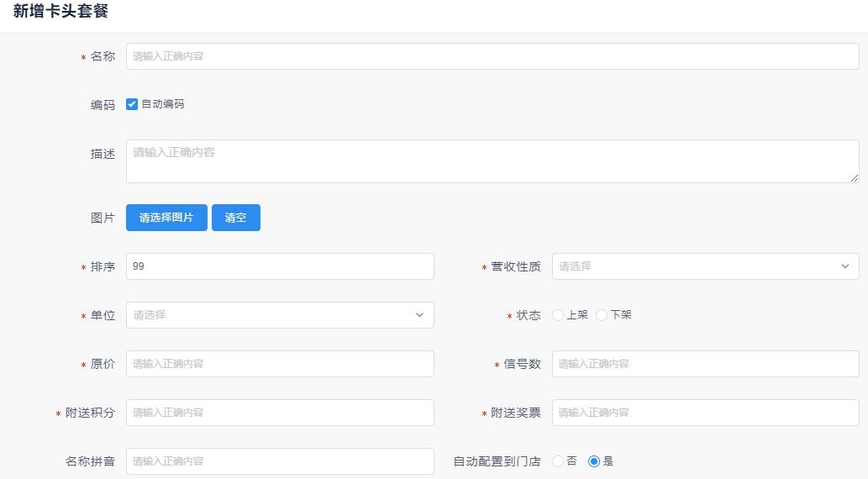Viewport: 868px width, 479px height.
Task: Select 是 for 自动配置到门店
Action: coord(594,461)
